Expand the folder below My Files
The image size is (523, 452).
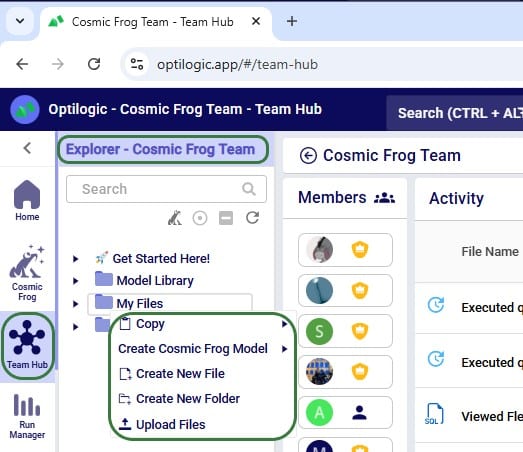click(x=76, y=327)
